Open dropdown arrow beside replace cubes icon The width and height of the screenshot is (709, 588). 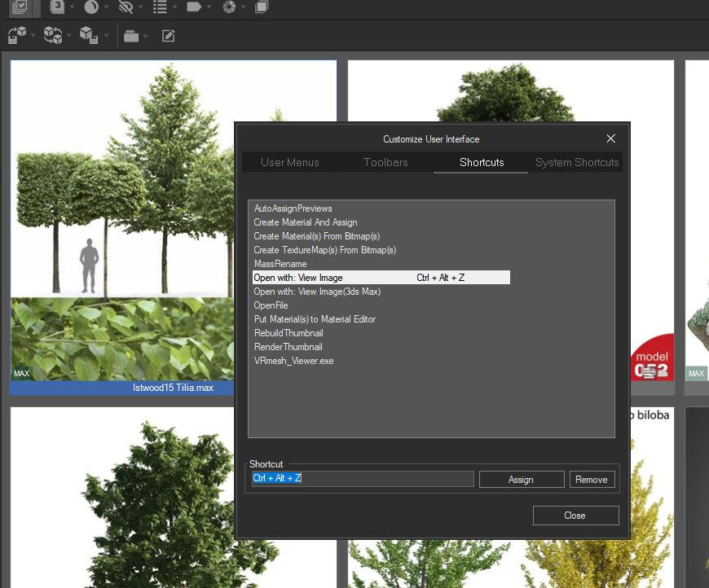click(x=68, y=35)
